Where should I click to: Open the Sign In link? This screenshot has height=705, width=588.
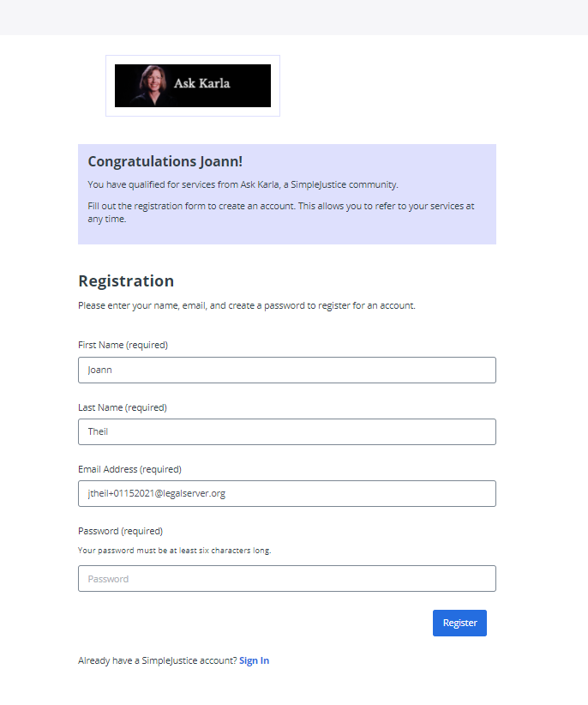[255, 660]
